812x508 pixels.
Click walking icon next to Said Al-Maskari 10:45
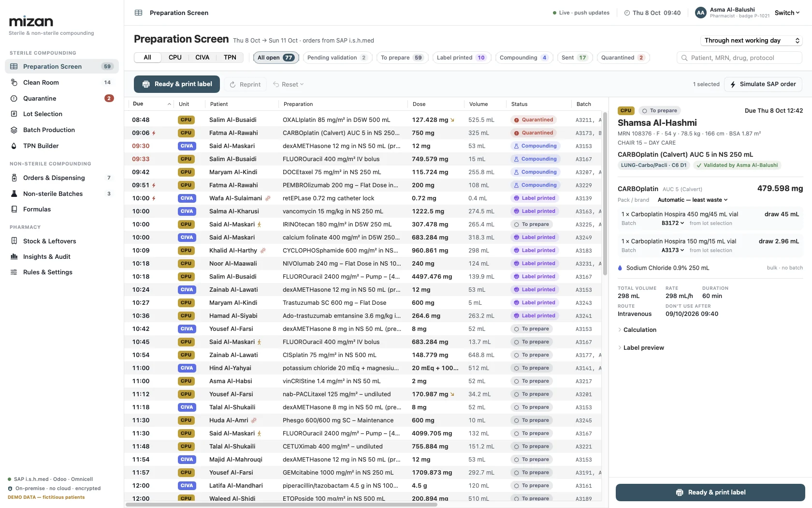pyautogui.click(x=259, y=342)
